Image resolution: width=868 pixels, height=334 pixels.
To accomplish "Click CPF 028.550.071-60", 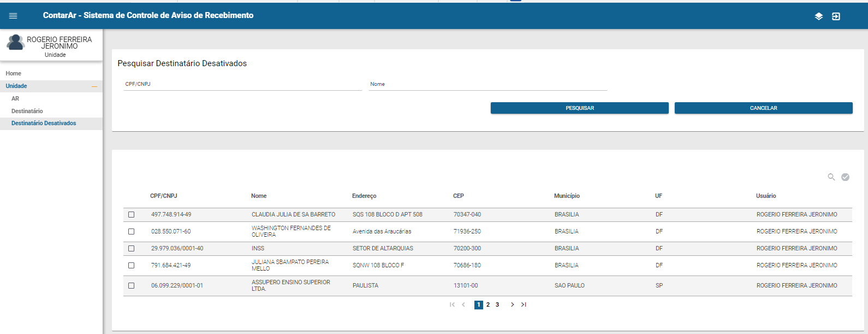I will 171,232.
